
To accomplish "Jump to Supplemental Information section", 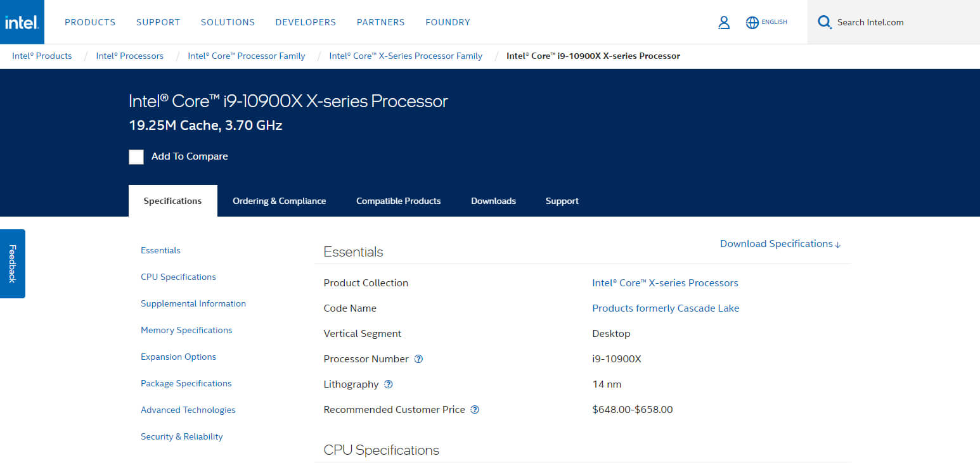I will tap(193, 303).
